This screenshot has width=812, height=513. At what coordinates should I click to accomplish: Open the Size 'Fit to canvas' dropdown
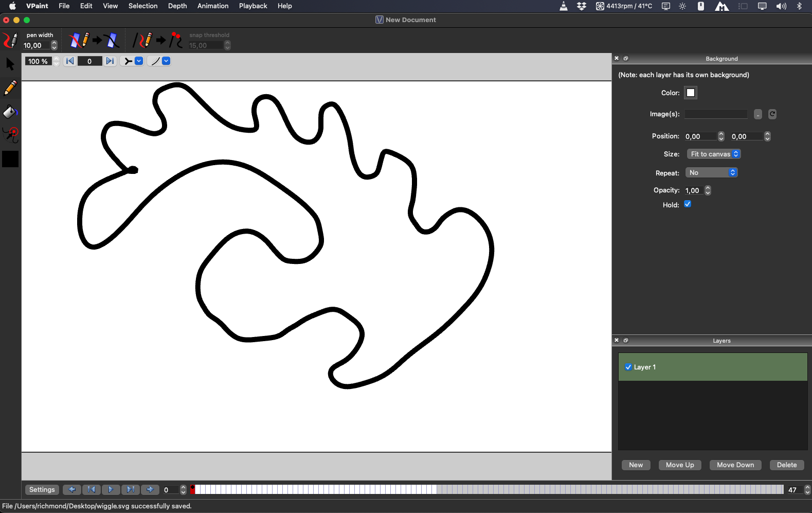pyautogui.click(x=714, y=154)
